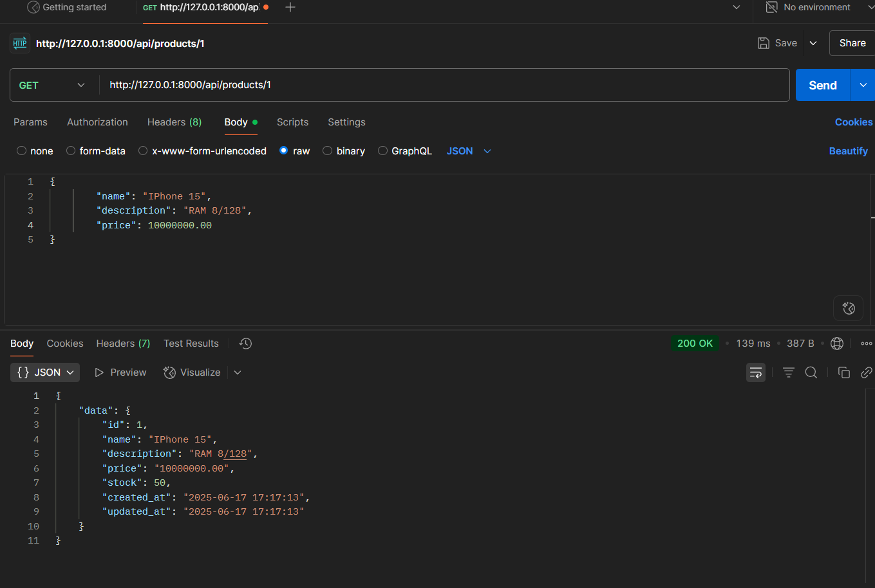The width and height of the screenshot is (875, 588).
Task: Copy the response body
Action: point(843,372)
